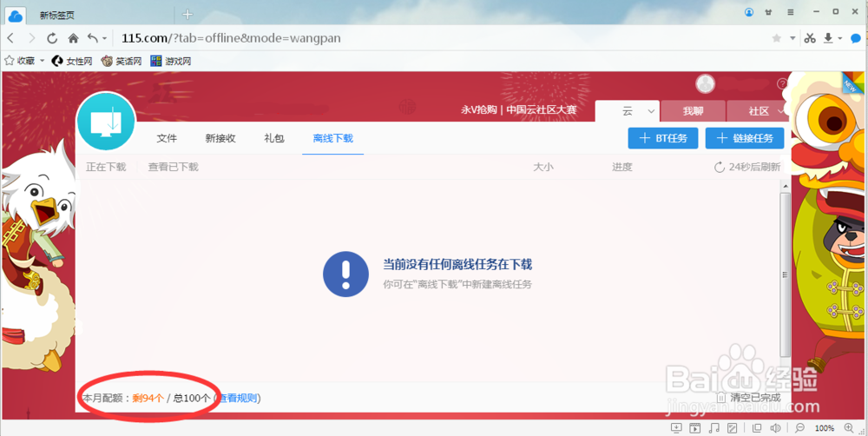Click the status bar download icon
This screenshot has width=868, height=436.
point(675,427)
